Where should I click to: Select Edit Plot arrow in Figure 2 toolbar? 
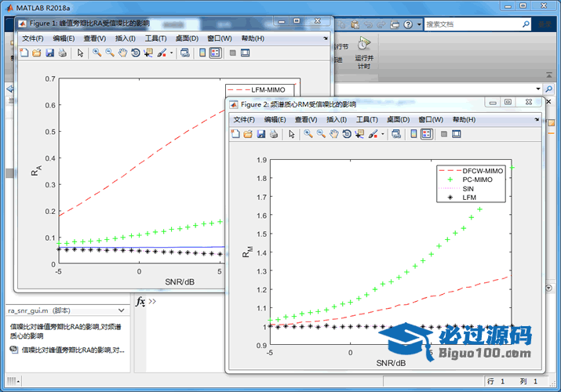pos(292,134)
